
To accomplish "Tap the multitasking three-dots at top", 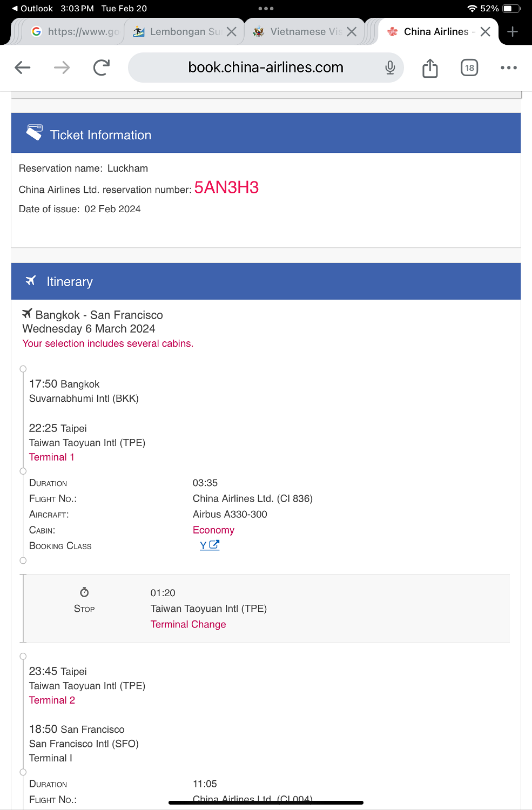I will 266,9.
